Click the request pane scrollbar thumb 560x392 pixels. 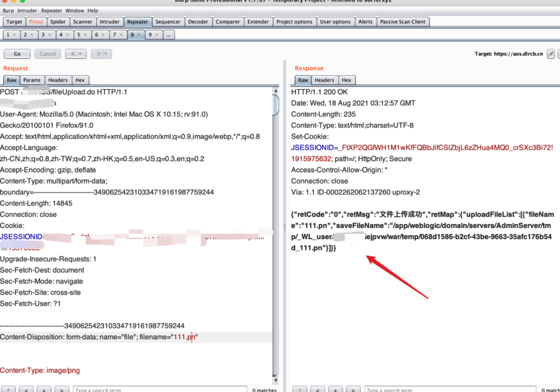pyautogui.click(x=276, y=105)
